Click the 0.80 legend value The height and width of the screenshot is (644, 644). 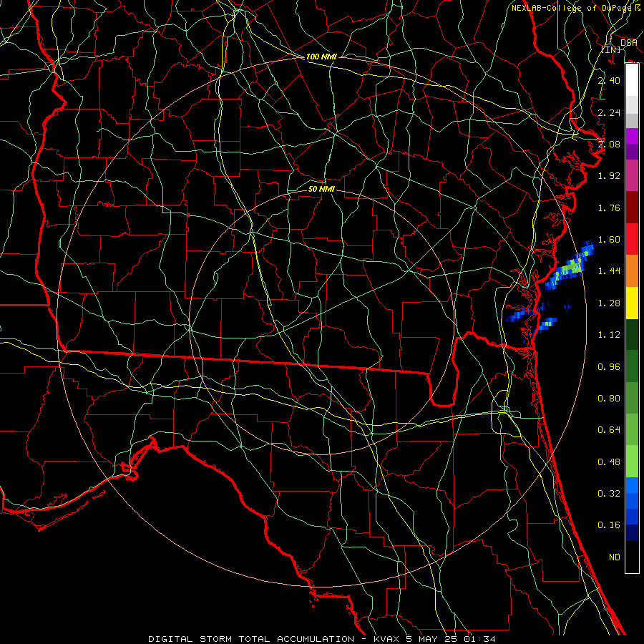pos(609,399)
